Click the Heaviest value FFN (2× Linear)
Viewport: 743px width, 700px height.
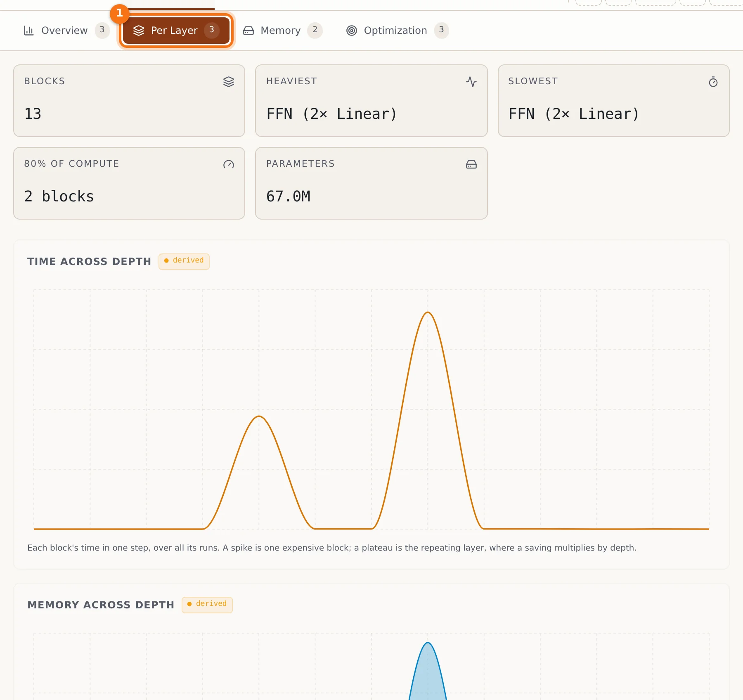pyautogui.click(x=332, y=114)
